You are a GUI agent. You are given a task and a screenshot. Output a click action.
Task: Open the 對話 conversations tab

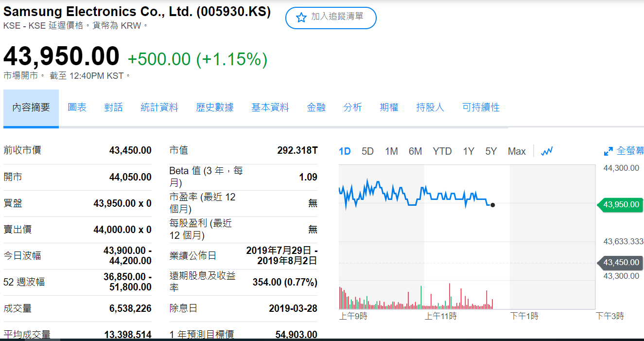tap(113, 108)
